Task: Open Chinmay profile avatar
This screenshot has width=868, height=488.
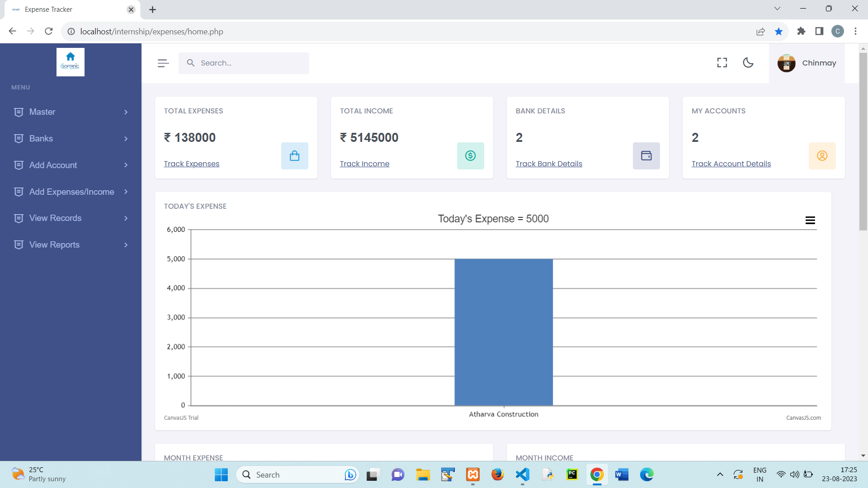Action: pyautogui.click(x=786, y=63)
